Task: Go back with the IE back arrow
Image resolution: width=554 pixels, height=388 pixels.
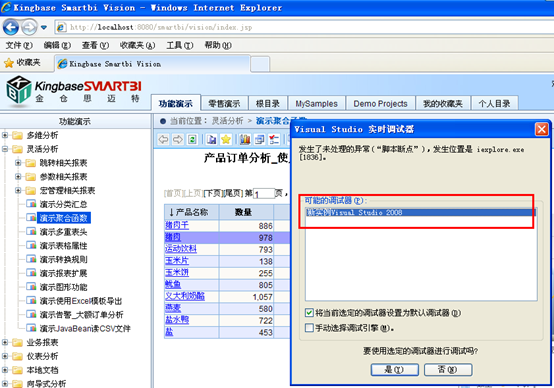Action: [x=11, y=27]
